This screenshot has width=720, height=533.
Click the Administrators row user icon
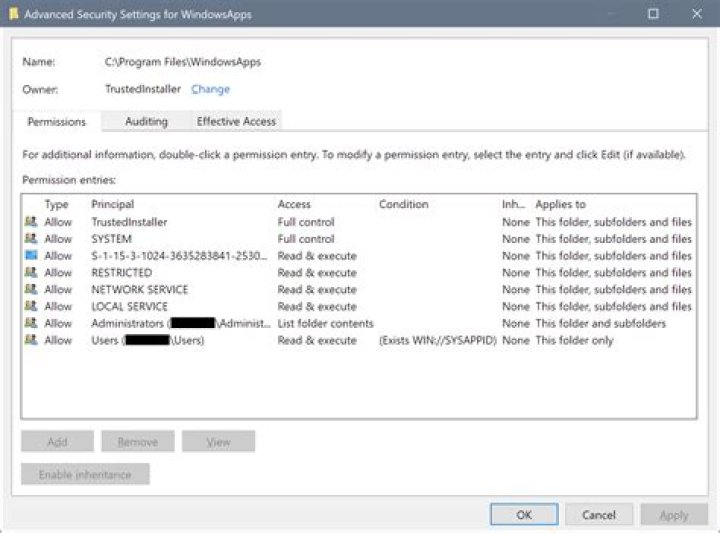tap(31, 323)
